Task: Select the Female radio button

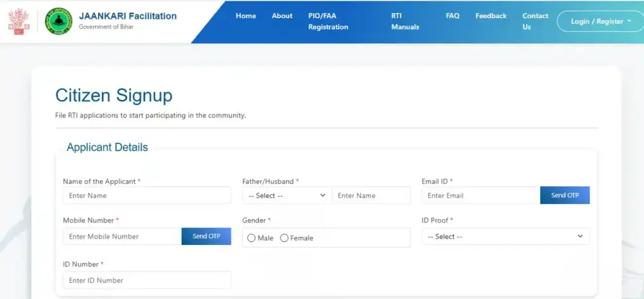Action: [x=284, y=238]
